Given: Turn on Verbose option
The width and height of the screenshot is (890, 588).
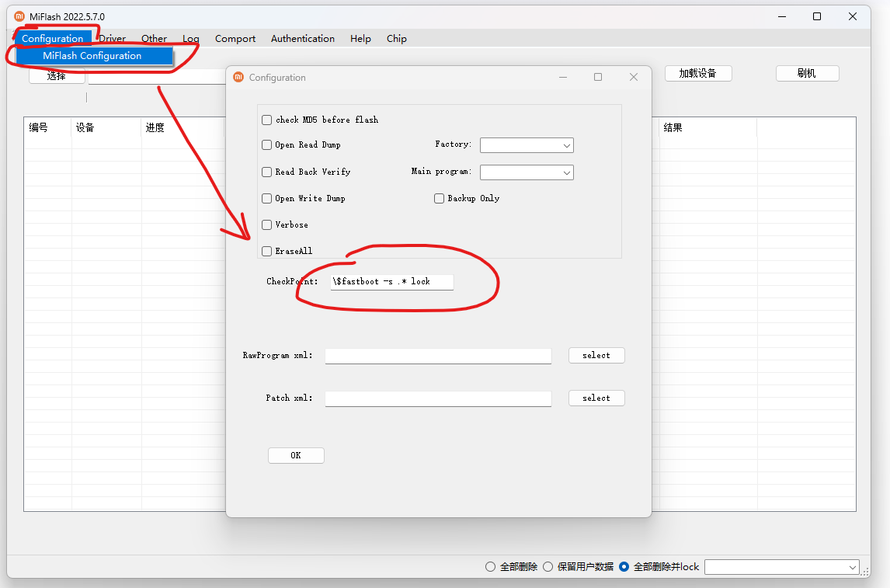Looking at the screenshot, I should tap(267, 224).
